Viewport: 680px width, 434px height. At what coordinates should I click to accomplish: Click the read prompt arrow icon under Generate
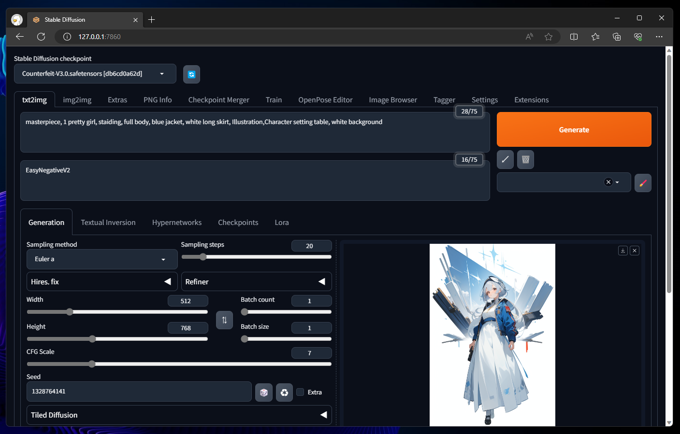(505, 160)
